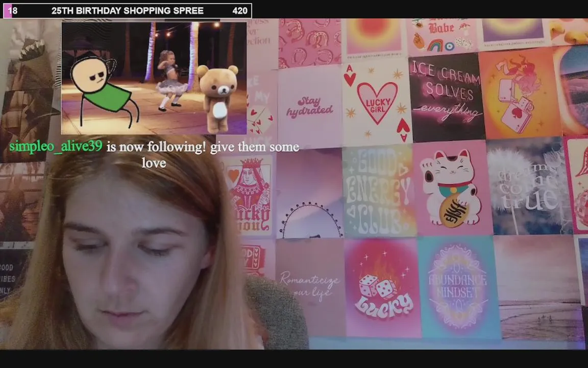Click the "Stay hydrated" wall poster
This screenshot has height=368, width=588.
[310, 107]
